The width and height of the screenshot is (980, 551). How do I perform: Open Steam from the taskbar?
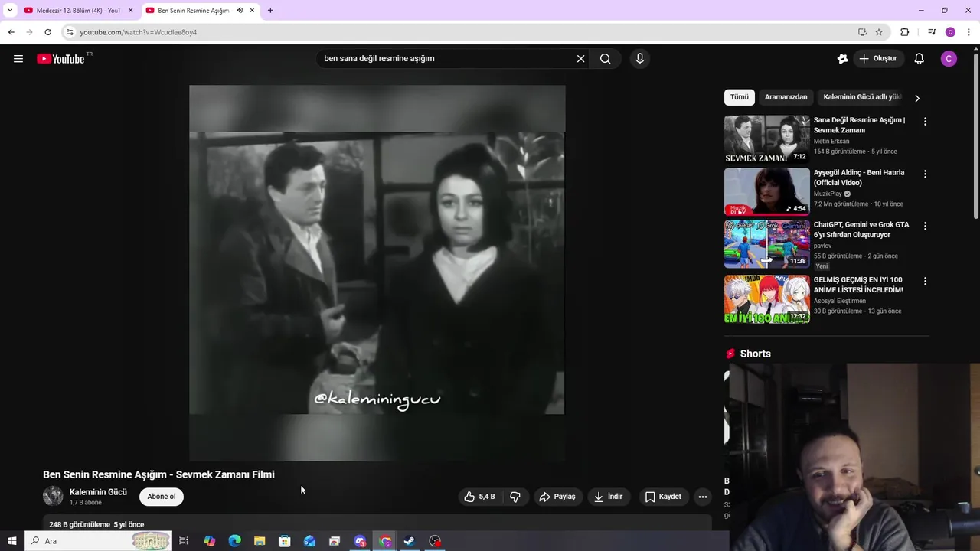pyautogui.click(x=410, y=541)
